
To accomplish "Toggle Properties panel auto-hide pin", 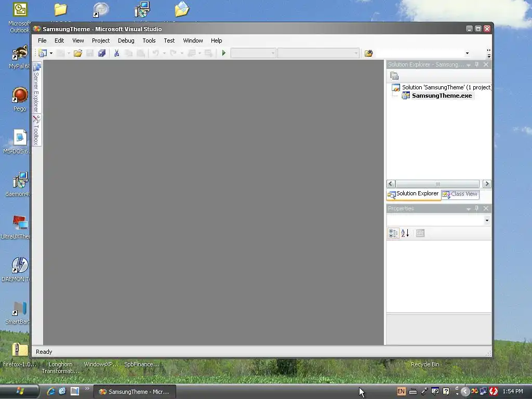I will pos(477,208).
